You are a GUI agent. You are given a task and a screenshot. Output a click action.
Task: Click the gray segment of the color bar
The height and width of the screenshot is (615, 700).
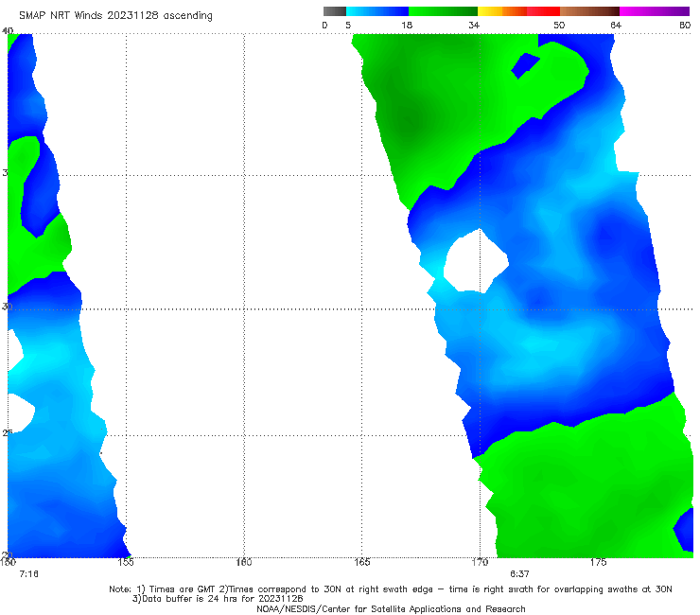pyautogui.click(x=335, y=11)
